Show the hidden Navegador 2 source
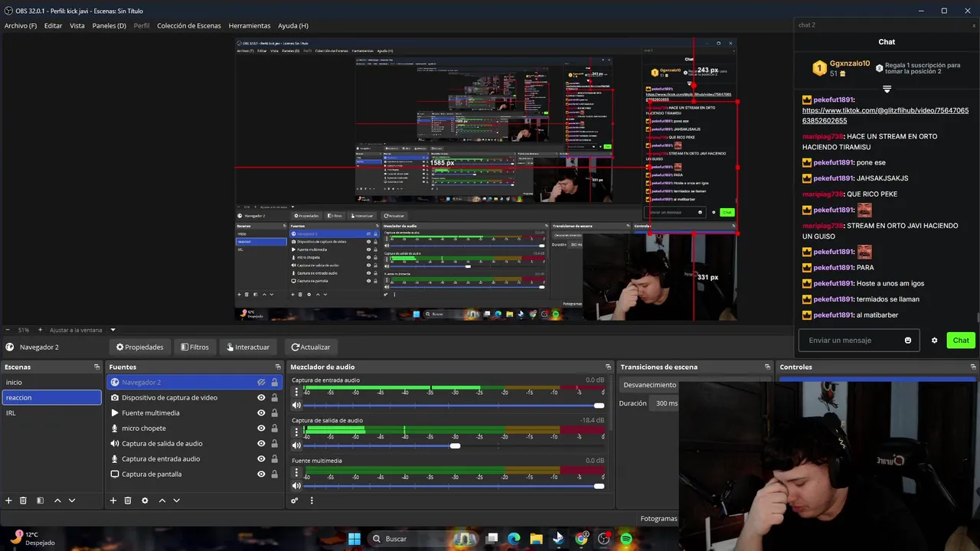Screen dimensions: 980x551 [x=261, y=383]
